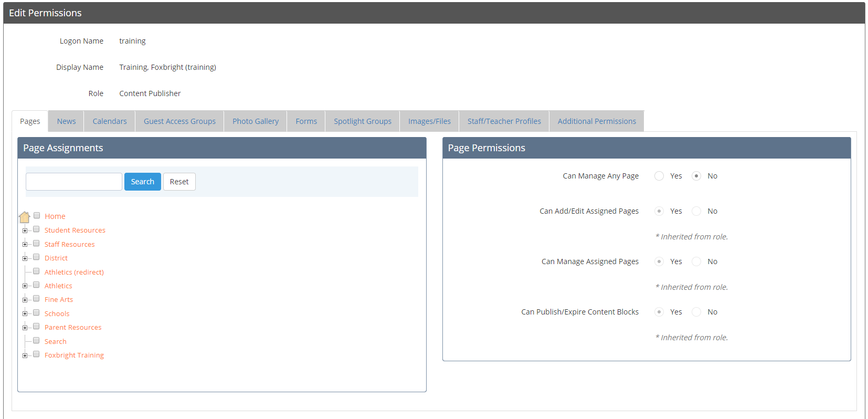
Task: Open the Forms tab
Action: pyautogui.click(x=306, y=121)
